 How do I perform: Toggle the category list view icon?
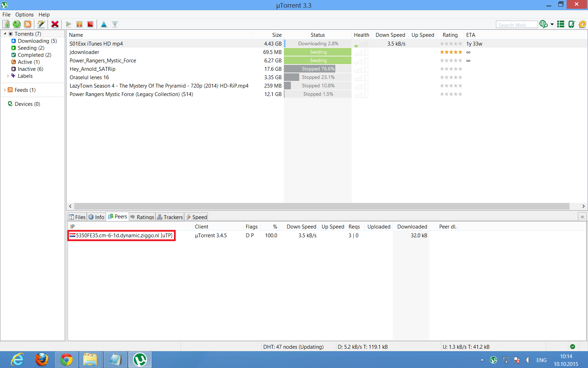561,24
